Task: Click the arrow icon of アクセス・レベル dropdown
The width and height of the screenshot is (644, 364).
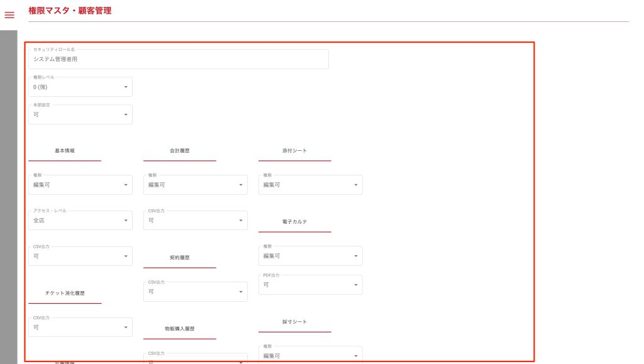Action: pos(126,221)
